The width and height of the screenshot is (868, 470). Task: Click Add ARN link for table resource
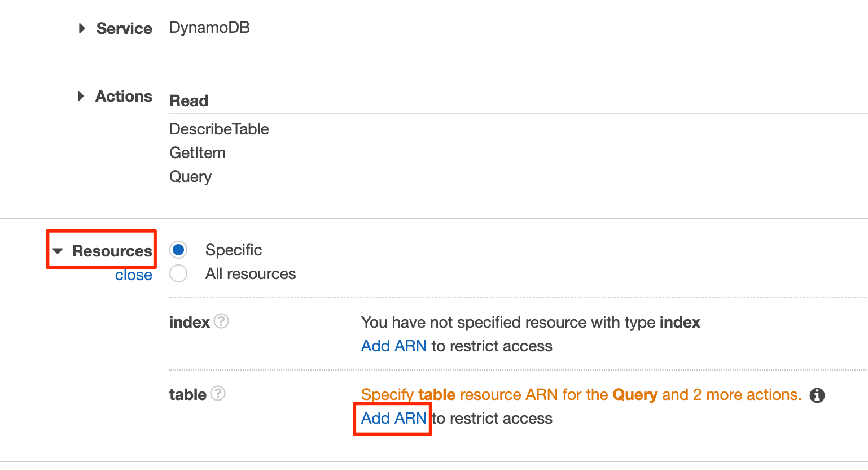coord(394,418)
